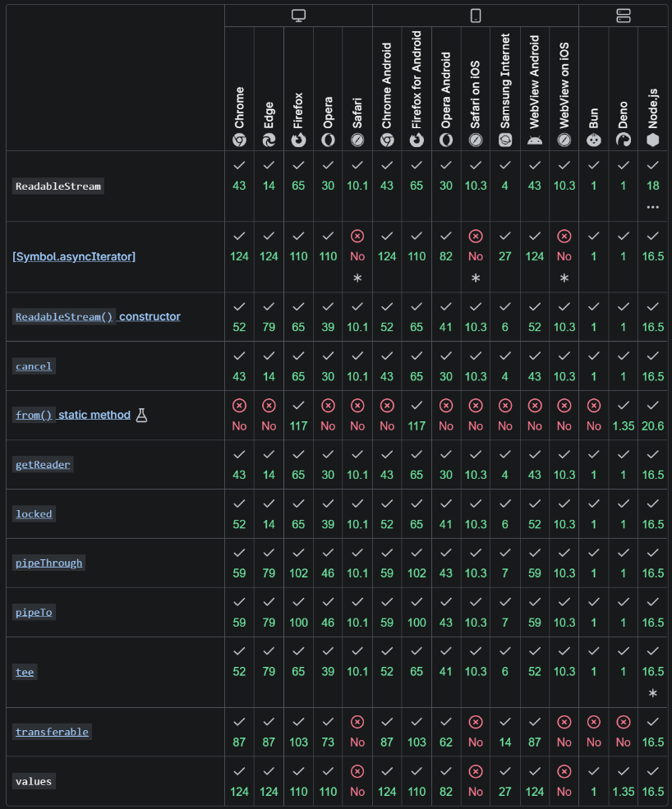The width and height of the screenshot is (672, 809).
Task: Click Edge 79 in tee row
Action: pyautogui.click(x=269, y=672)
